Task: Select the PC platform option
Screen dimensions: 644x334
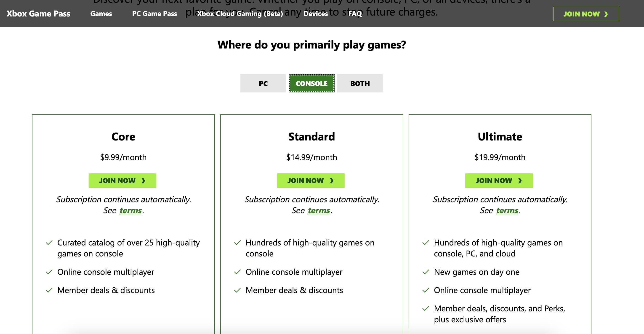Action: (263, 83)
